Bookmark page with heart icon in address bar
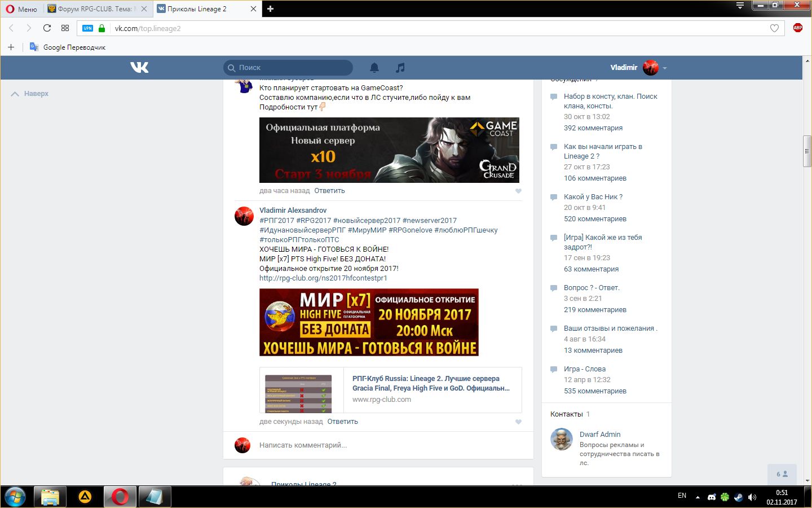This screenshot has height=508, width=812. [x=774, y=28]
